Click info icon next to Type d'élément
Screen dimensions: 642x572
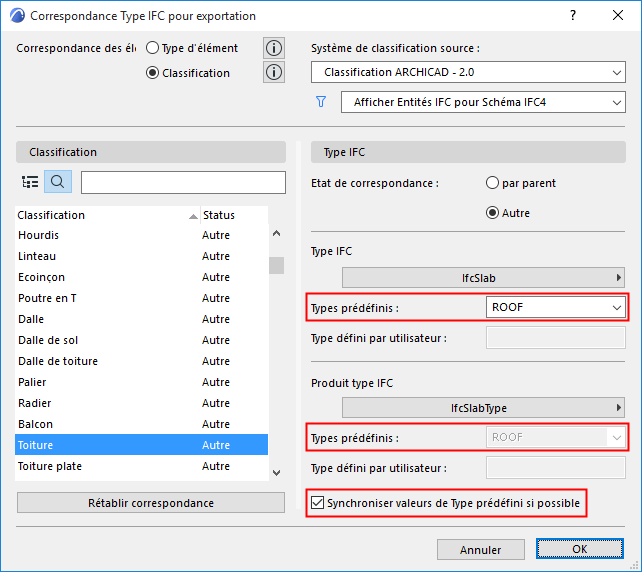pyautogui.click(x=274, y=48)
